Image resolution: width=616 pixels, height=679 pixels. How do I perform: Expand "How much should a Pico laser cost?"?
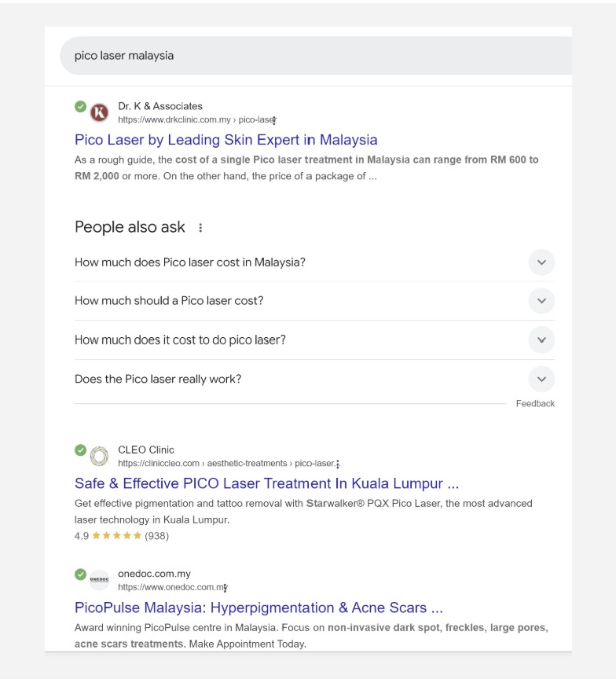pos(541,301)
